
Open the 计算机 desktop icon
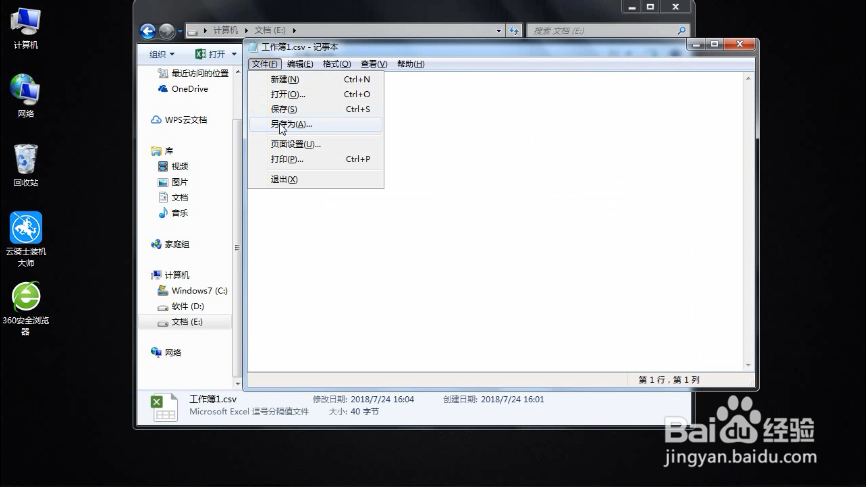coord(25,28)
